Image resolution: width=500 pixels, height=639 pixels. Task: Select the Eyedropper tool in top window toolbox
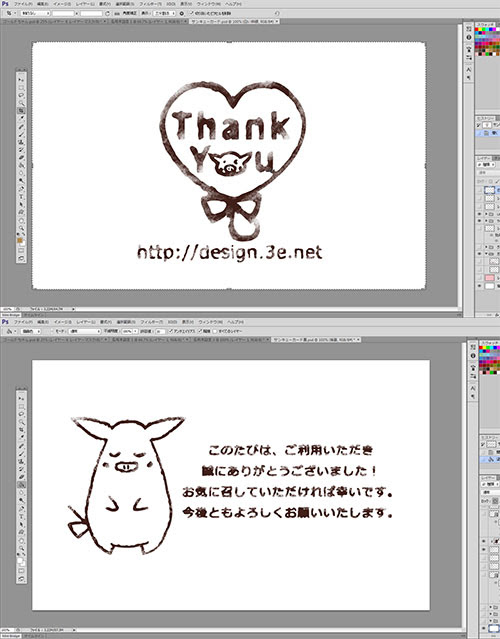(22, 119)
